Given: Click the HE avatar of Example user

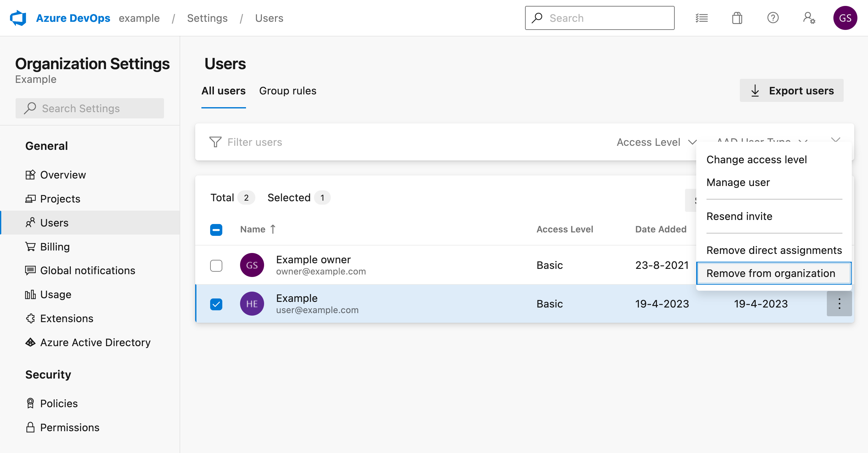Looking at the screenshot, I should (252, 303).
